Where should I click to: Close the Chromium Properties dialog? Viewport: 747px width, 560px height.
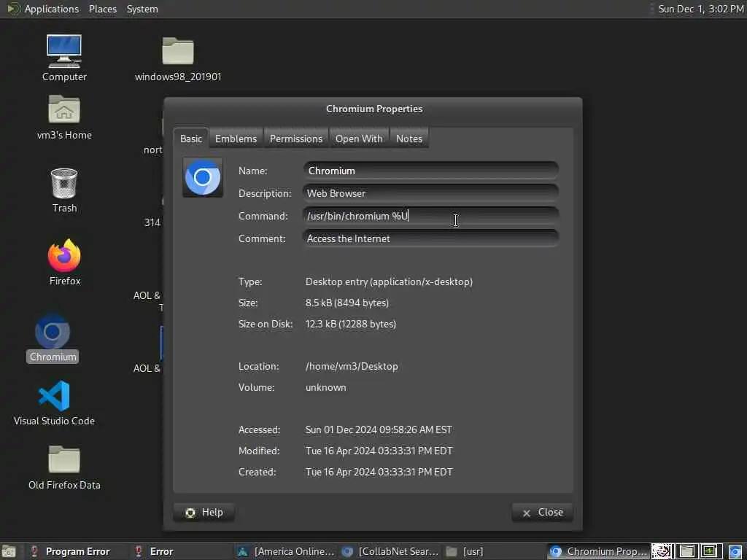tap(542, 513)
